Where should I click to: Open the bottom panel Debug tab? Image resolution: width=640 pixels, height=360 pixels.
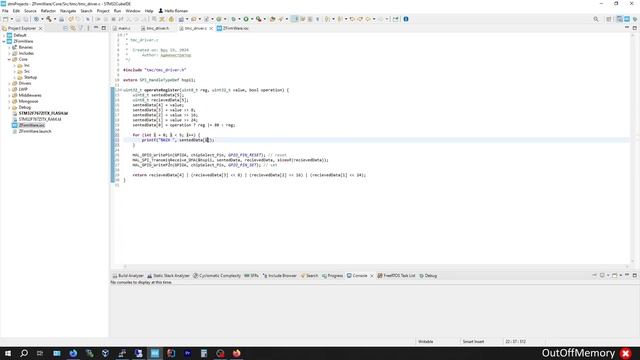428,276
